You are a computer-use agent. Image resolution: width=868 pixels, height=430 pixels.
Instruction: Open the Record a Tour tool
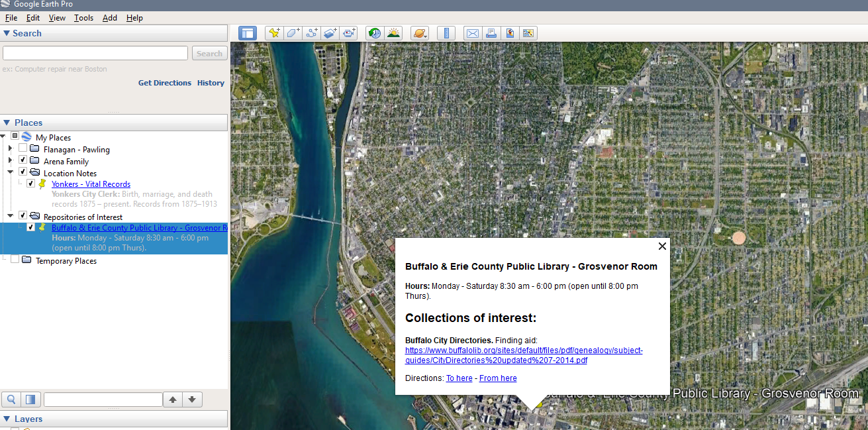pos(349,33)
